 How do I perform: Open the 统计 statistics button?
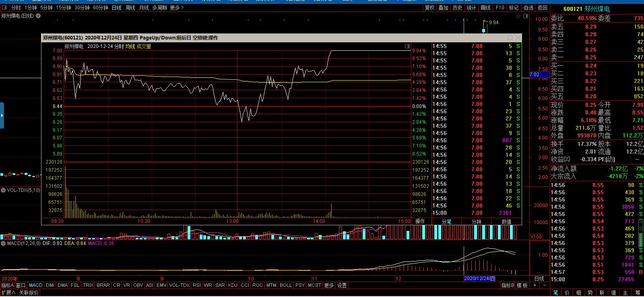point(471,8)
